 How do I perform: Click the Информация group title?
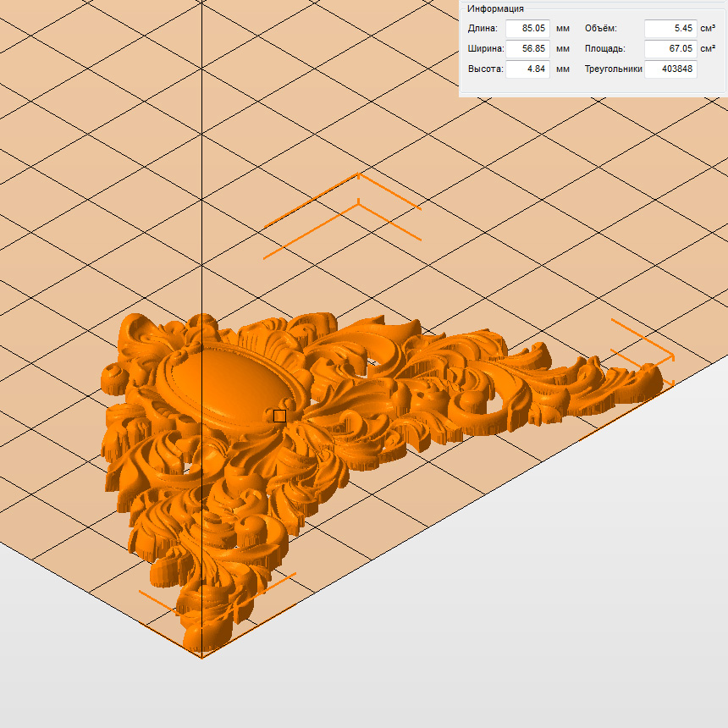click(495, 8)
